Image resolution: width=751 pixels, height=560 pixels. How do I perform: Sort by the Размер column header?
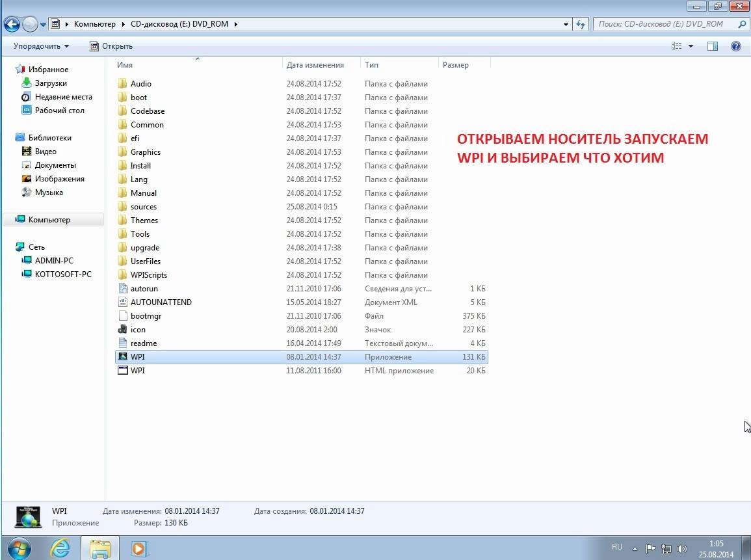coord(464,64)
